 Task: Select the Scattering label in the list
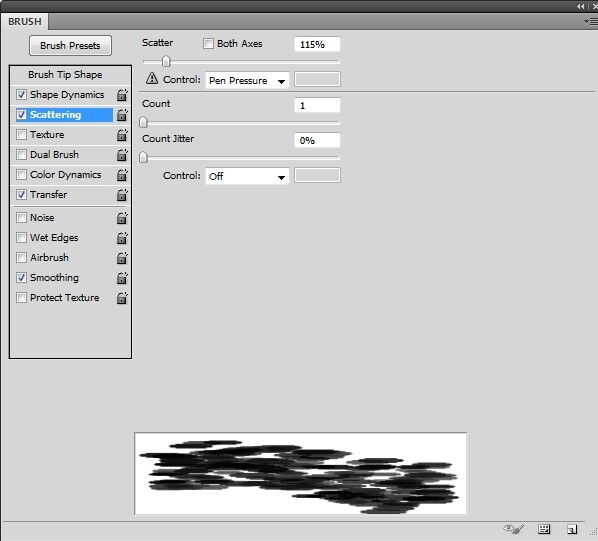pos(56,115)
